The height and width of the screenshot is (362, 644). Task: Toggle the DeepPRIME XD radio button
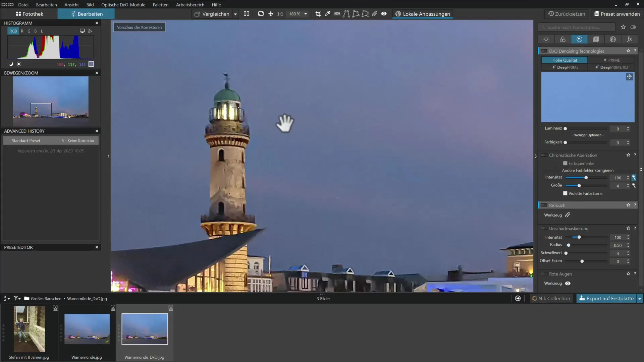[613, 67]
